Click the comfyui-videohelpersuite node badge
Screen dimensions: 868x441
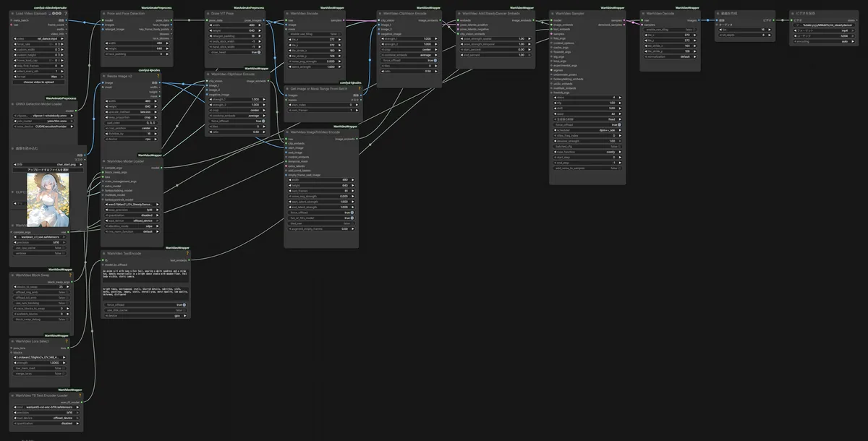tap(49, 7)
